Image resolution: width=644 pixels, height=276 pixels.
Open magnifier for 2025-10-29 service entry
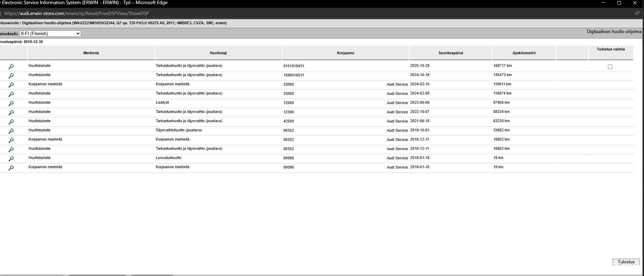point(11,67)
